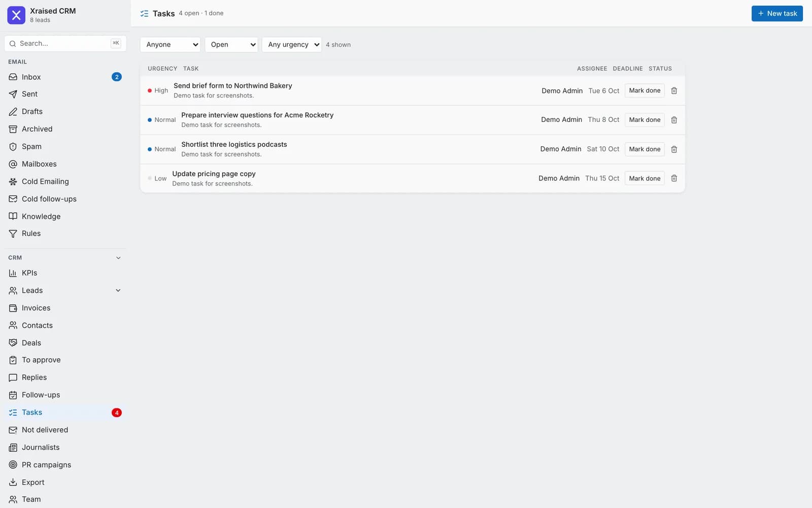Remove the logistics podcasts task with trash icon
Image resolution: width=812 pixels, height=508 pixels.
pos(674,149)
